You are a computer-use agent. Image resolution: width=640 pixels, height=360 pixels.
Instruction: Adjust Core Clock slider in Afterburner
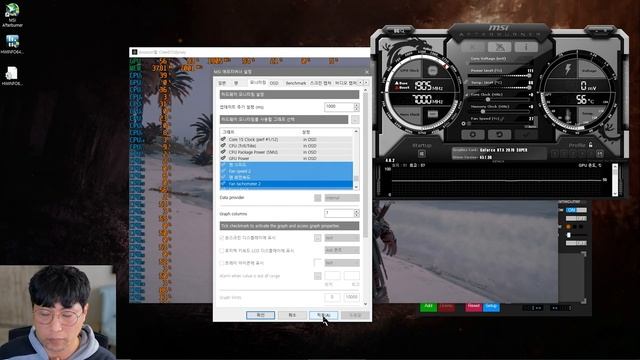click(x=500, y=99)
